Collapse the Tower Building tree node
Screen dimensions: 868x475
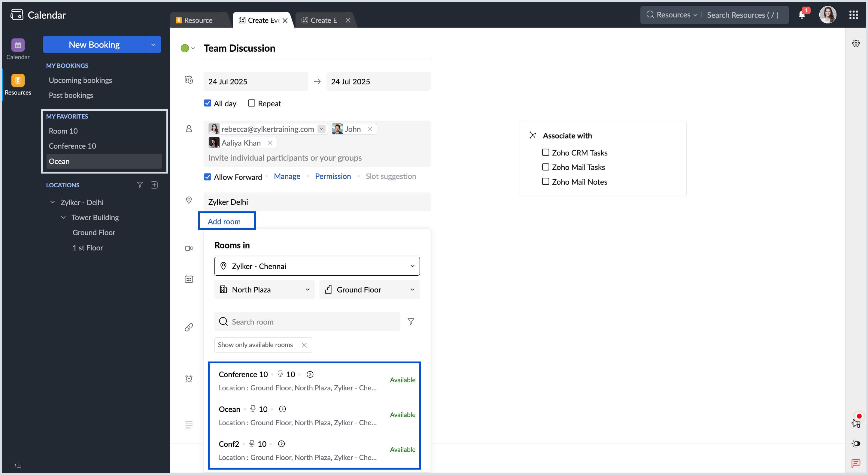pos(63,217)
